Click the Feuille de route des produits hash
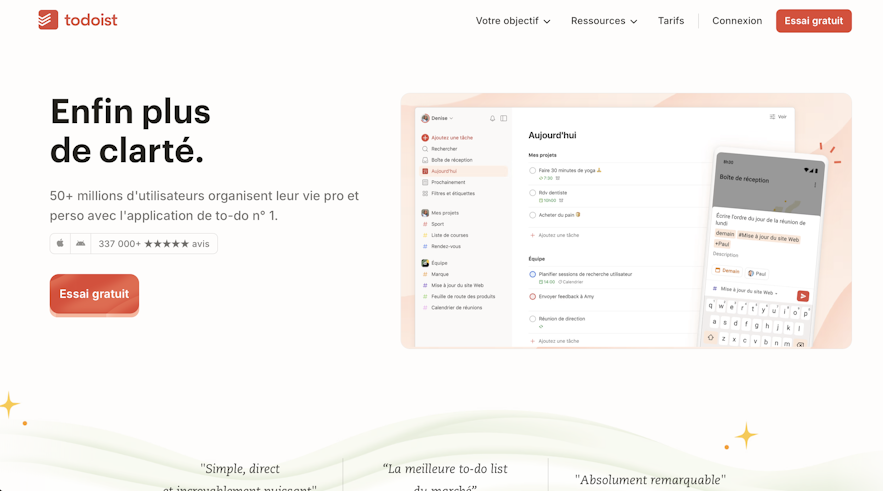The image size is (883, 491). pyautogui.click(x=425, y=297)
